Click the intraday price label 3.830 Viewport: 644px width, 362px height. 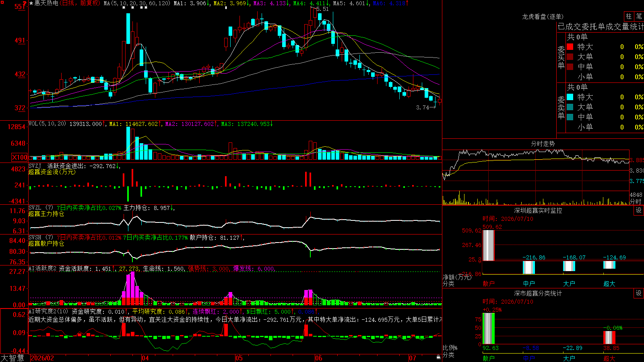(637, 171)
